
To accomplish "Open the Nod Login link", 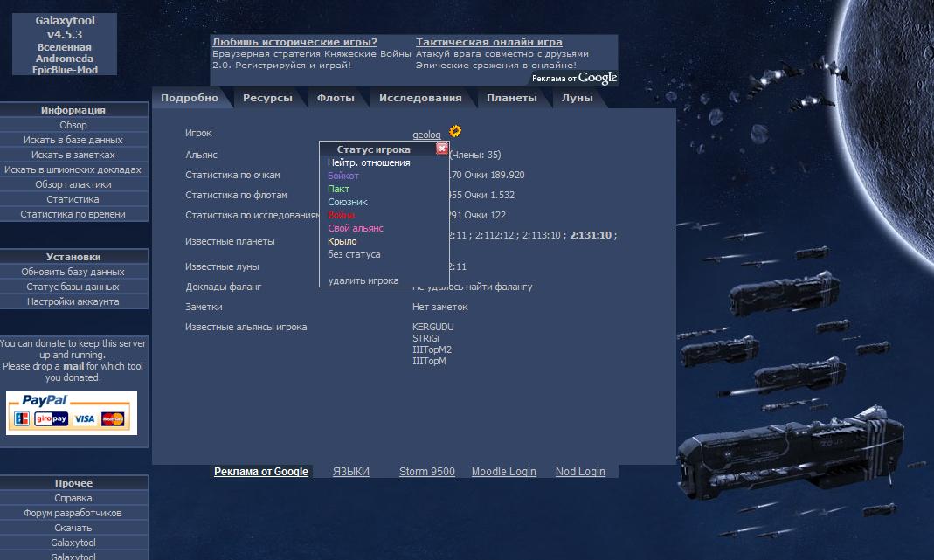I will pyautogui.click(x=580, y=471).
